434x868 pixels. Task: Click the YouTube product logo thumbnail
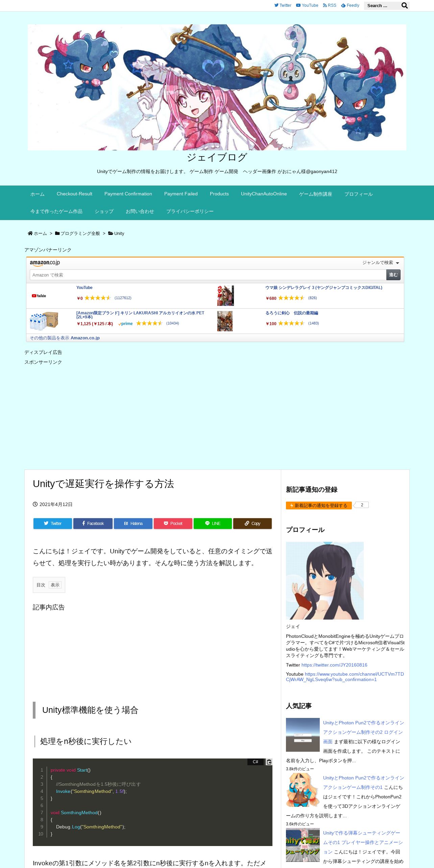point(39,296)
